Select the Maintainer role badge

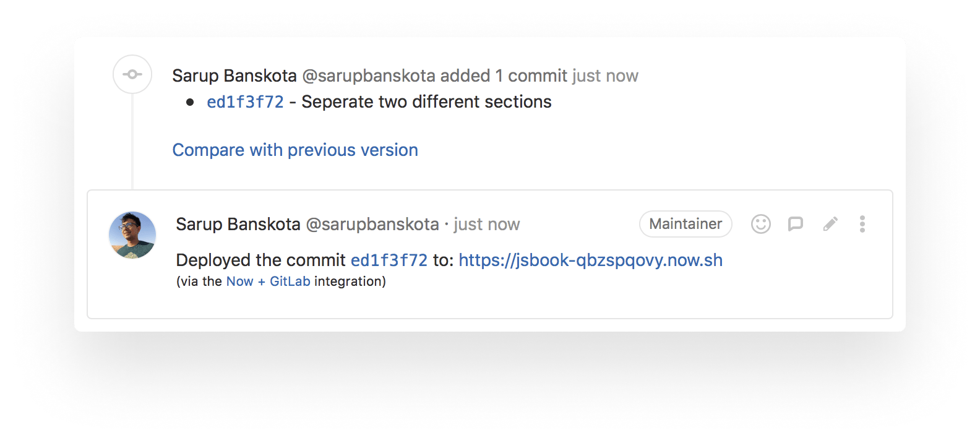click(685, 224)
